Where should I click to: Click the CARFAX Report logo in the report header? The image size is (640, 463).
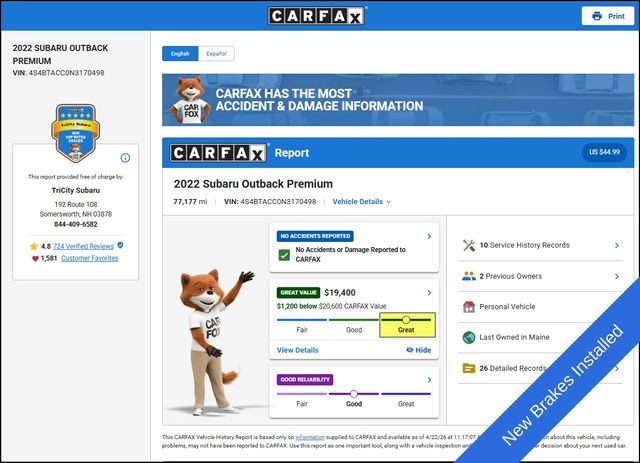tap(218, 153)
